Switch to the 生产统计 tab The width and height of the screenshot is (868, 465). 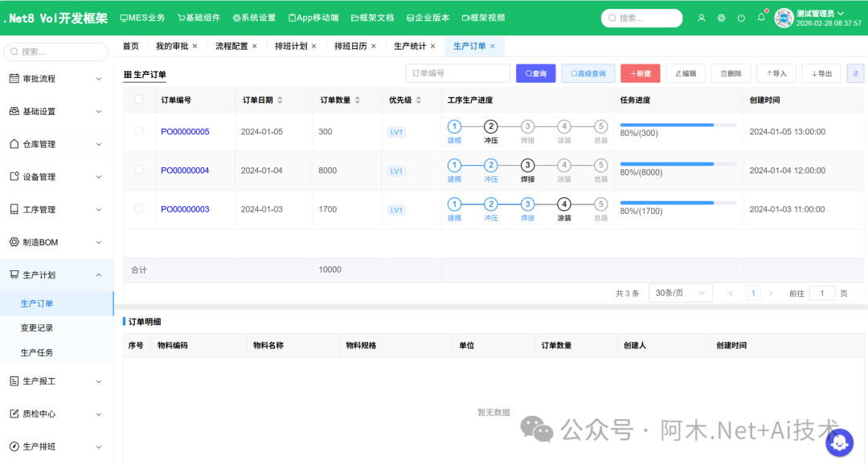[x=410, y=46]
